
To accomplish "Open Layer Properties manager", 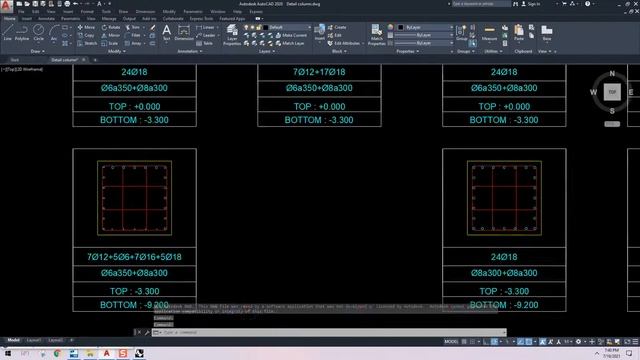I will [x=232, y=34].
